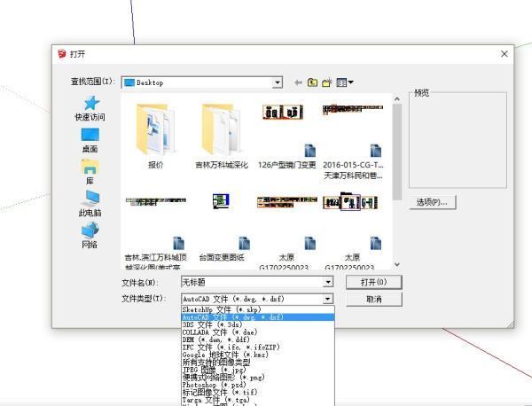The width and height of the screenshot is (532, 406).
Task: Select 3DS 文件 (*.3ds) from list
Action: click(x=211, y=324)
